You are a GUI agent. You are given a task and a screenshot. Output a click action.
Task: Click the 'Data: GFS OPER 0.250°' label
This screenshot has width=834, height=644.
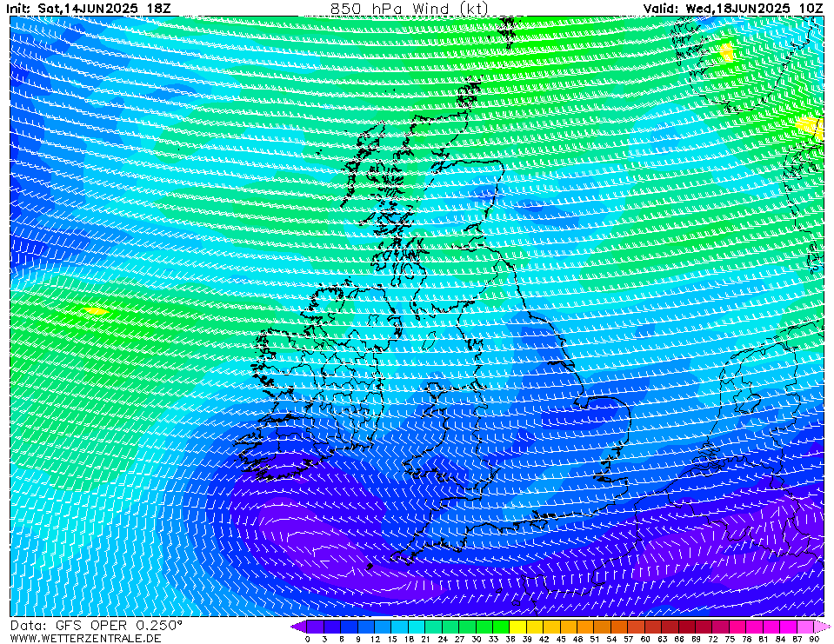tap(97, 626)
